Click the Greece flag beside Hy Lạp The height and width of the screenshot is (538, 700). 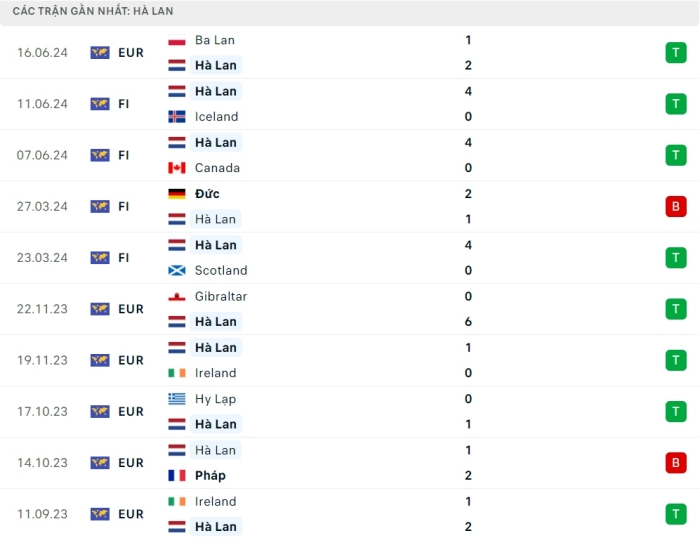point(177,399)
